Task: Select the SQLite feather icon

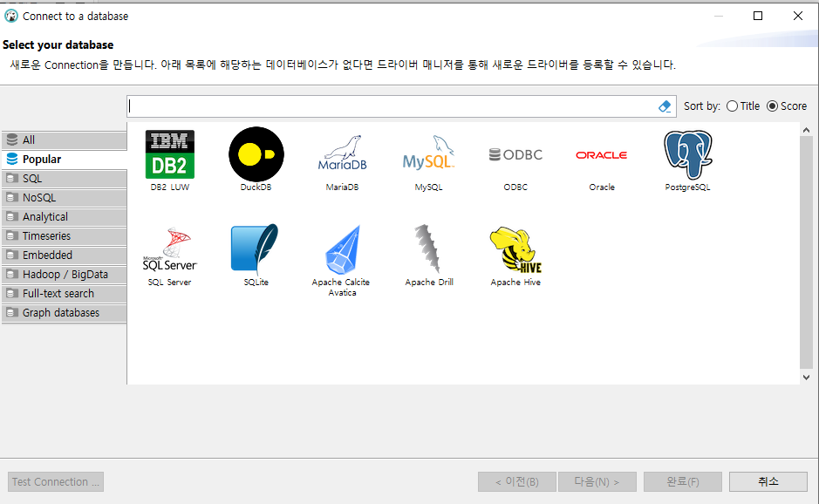Action: pos(256,249)
